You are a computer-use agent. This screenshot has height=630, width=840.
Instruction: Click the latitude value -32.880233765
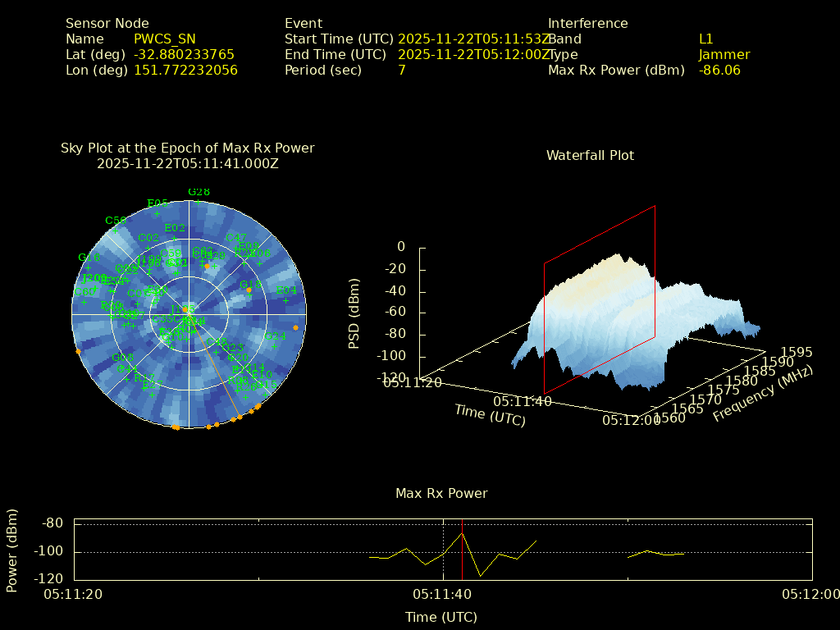click(x=184, y=55)
